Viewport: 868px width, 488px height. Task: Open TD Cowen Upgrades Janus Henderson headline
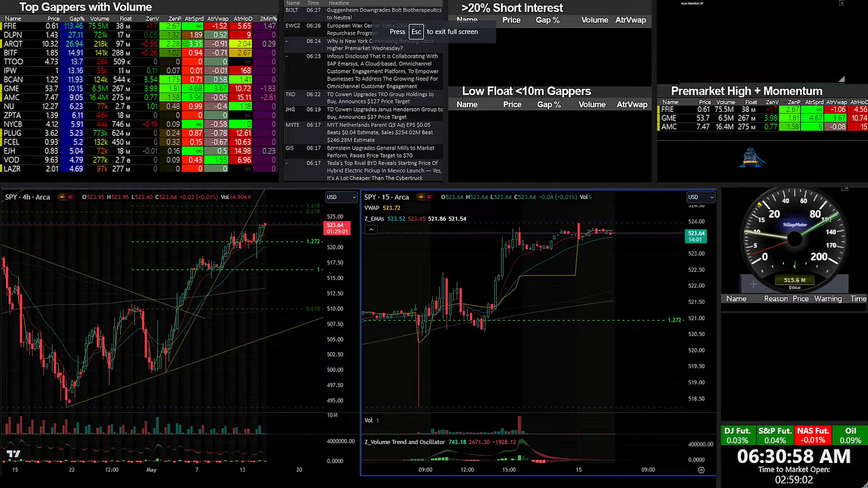[x=385, y=113]
